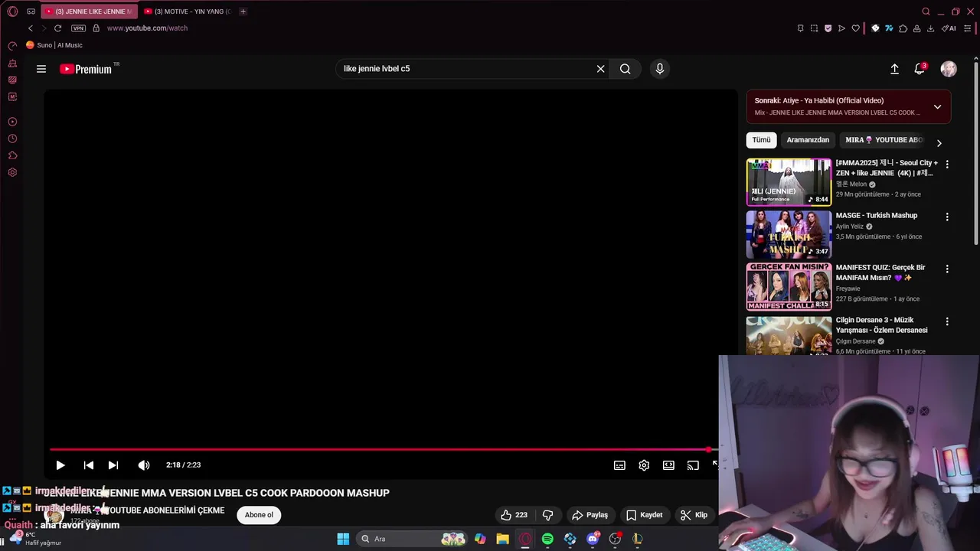Go to the YouTube Premium home logo

86,69
